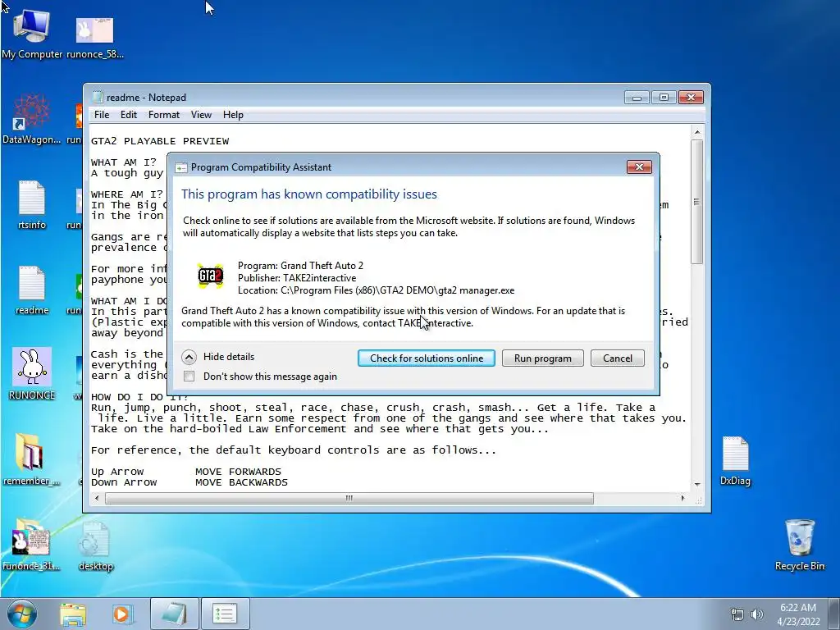Launch Windows Media Player from taskbar
This screenshot has width=840, height=630.
pos(122,614)
